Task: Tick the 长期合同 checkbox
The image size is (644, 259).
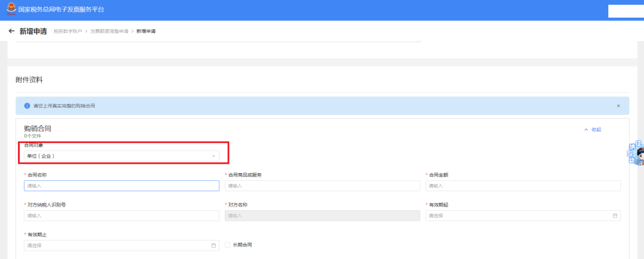Action: click(x=228, y=245)
